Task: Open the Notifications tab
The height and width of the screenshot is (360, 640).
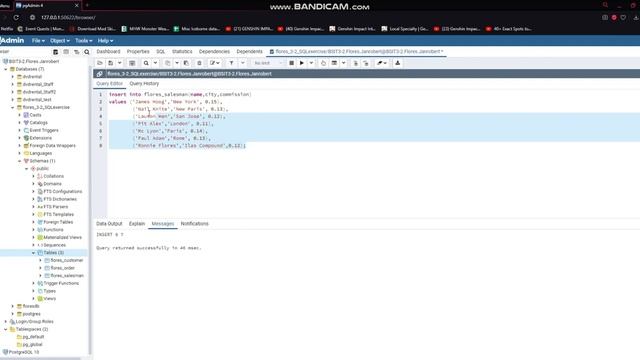Action: tap(194, 224)
